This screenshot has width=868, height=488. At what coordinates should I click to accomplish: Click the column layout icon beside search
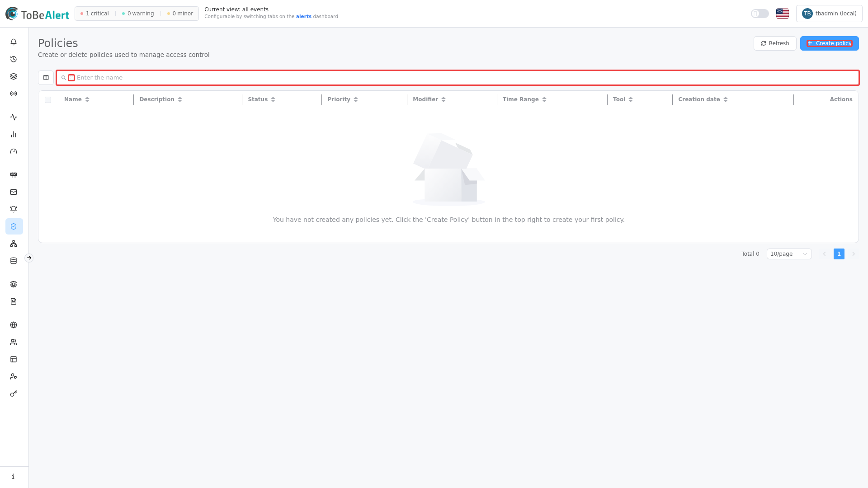point(46,78)
